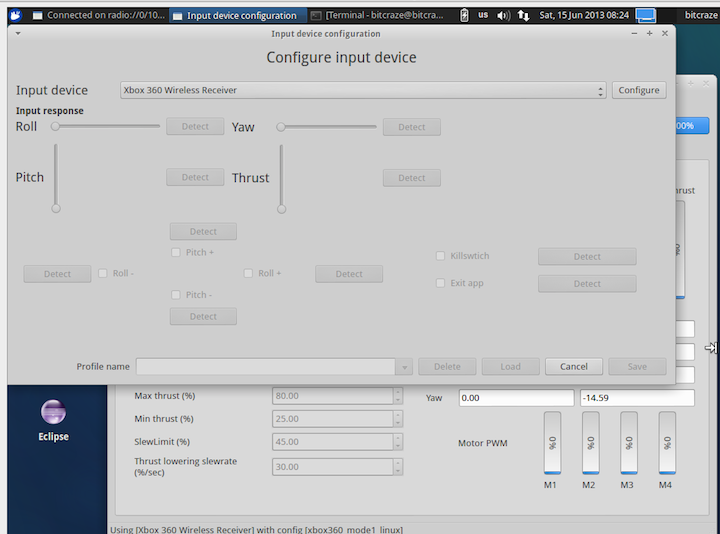This screenshot has height=534, width=720.
Task: Click the battery indicator icon in panel
Action: tap(463, 15)
